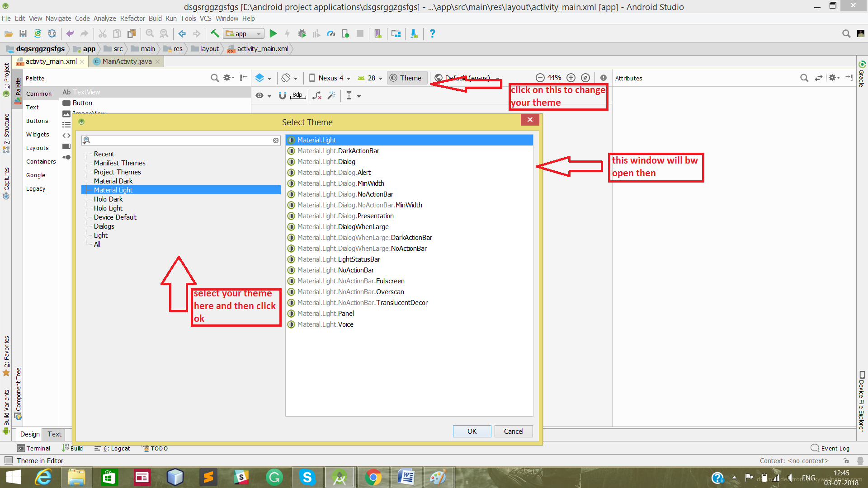Open the orientation dropdown in editor
868x488 pixels.
(x=289, y=78)
